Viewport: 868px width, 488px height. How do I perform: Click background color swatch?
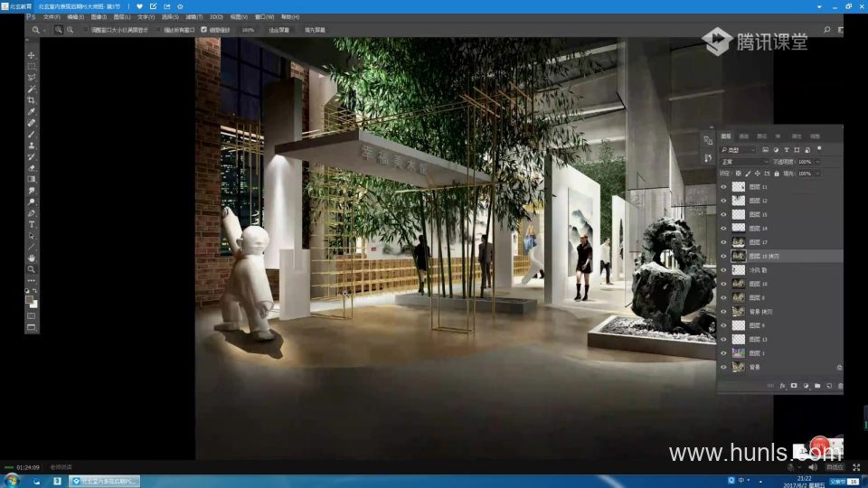tap(33, 304)
